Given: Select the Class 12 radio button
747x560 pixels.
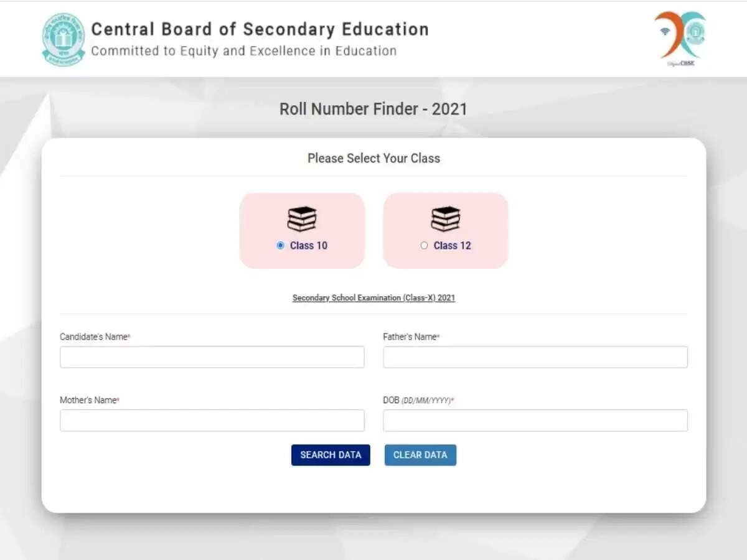Looking at the screenshot, I should (x=424, y=246).
